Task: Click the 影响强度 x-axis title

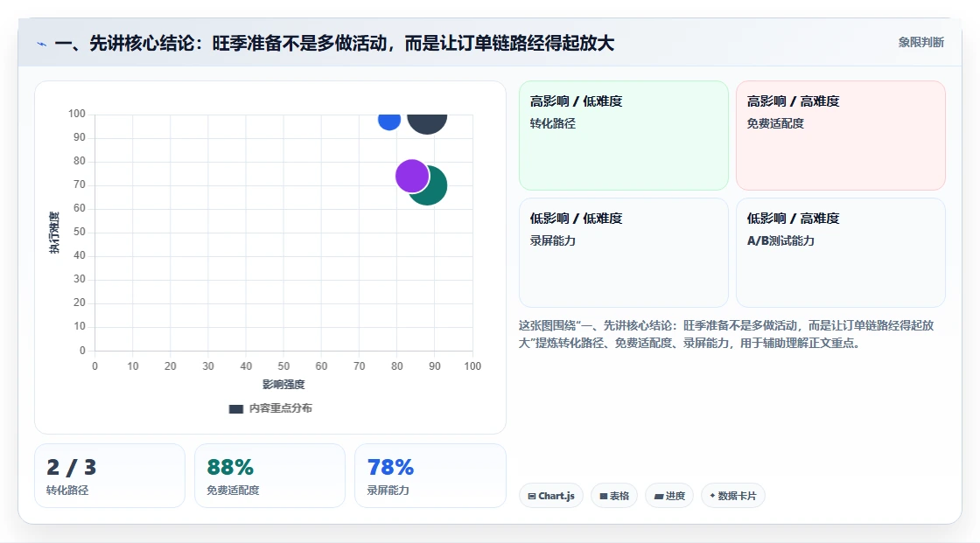Action: pos(283,384)
